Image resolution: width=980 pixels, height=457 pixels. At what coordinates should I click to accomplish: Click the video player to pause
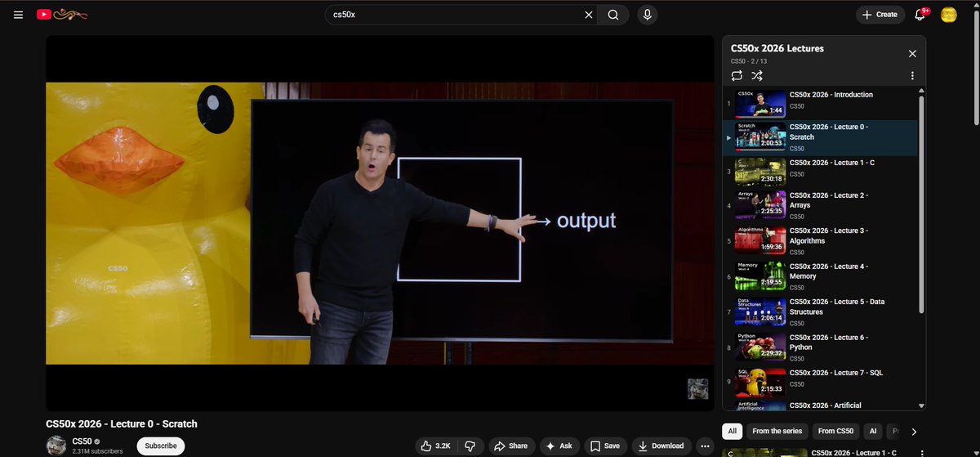point(380,222)
